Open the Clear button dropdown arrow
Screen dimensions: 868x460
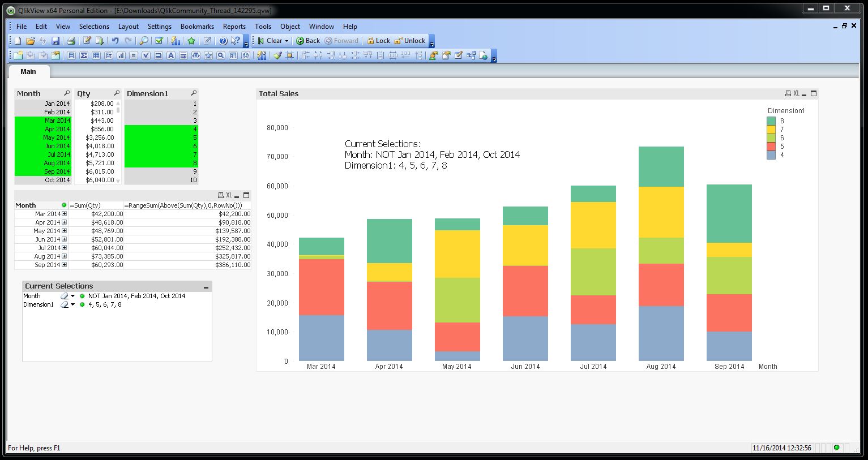(287, 41)
